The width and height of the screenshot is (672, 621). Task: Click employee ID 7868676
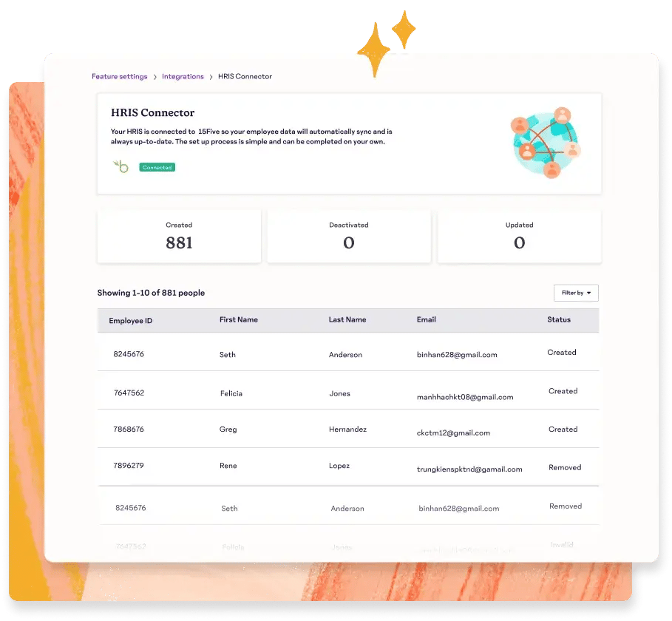129,429
